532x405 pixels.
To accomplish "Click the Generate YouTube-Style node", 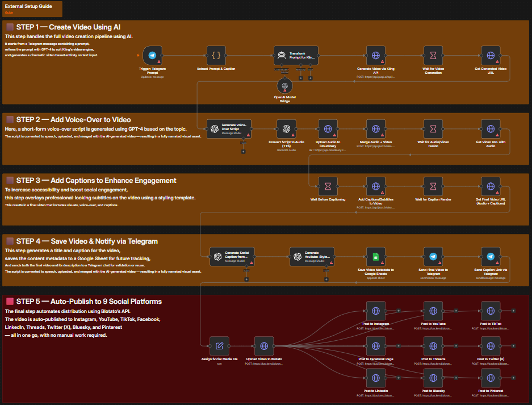I will pos(312,257).
